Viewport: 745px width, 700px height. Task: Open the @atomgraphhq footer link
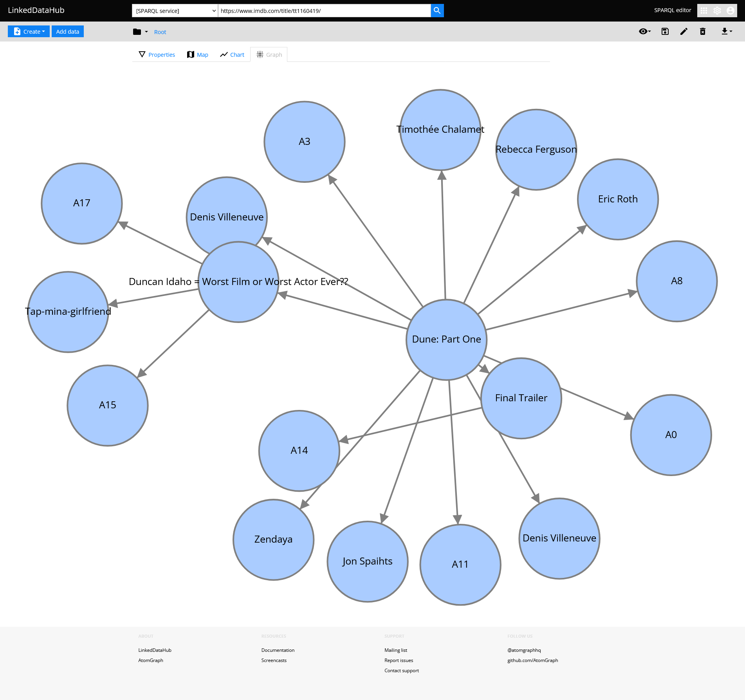(x=524, y=650)
